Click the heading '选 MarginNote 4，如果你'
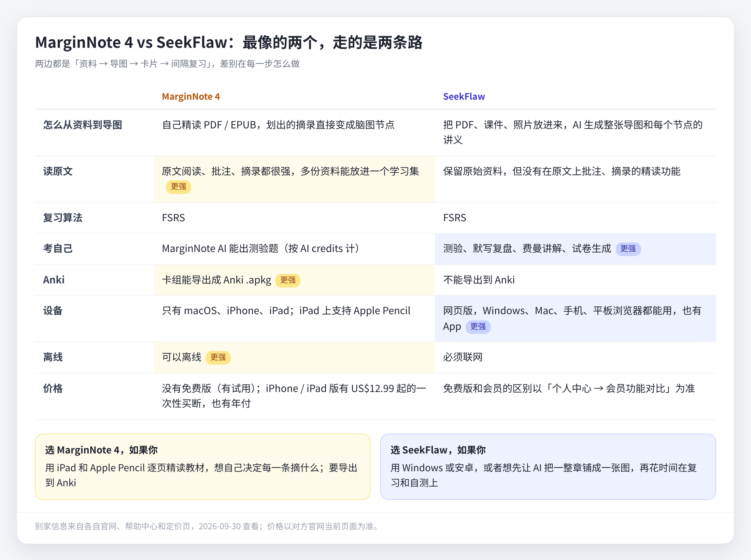 pos(101,450)
